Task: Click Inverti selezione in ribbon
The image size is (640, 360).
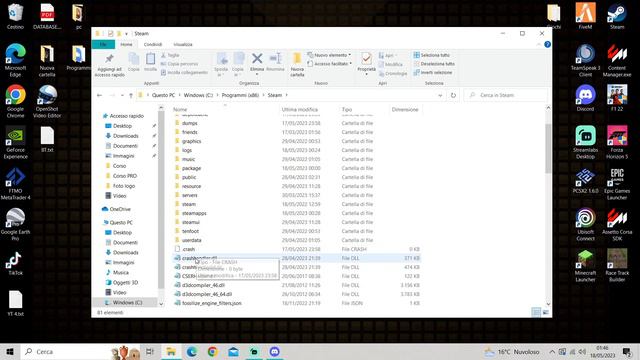Action: pyautogui.click(x=433, y=72)
